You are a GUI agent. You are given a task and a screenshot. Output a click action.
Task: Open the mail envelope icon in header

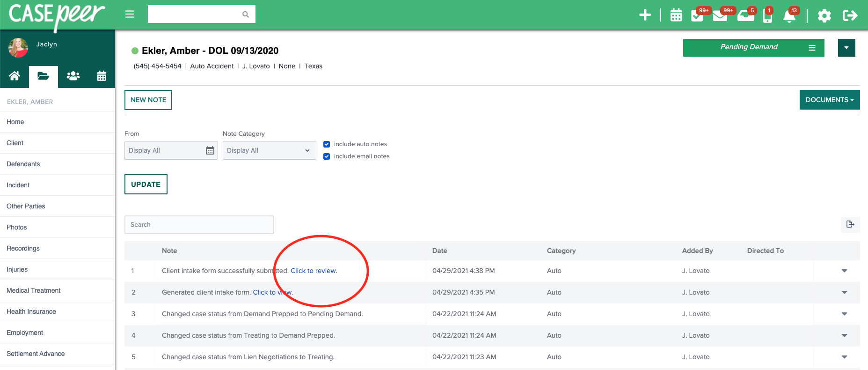point(720,16)
